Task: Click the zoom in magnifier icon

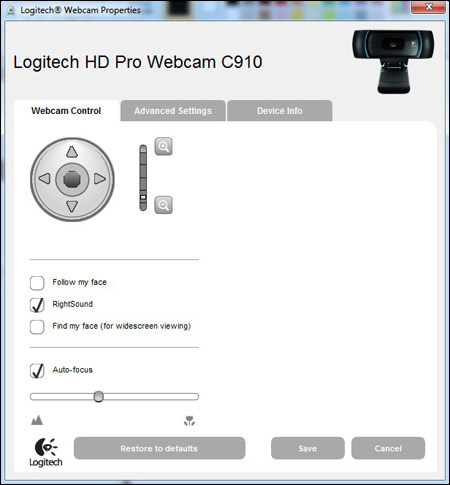Action: pos(164,146)
